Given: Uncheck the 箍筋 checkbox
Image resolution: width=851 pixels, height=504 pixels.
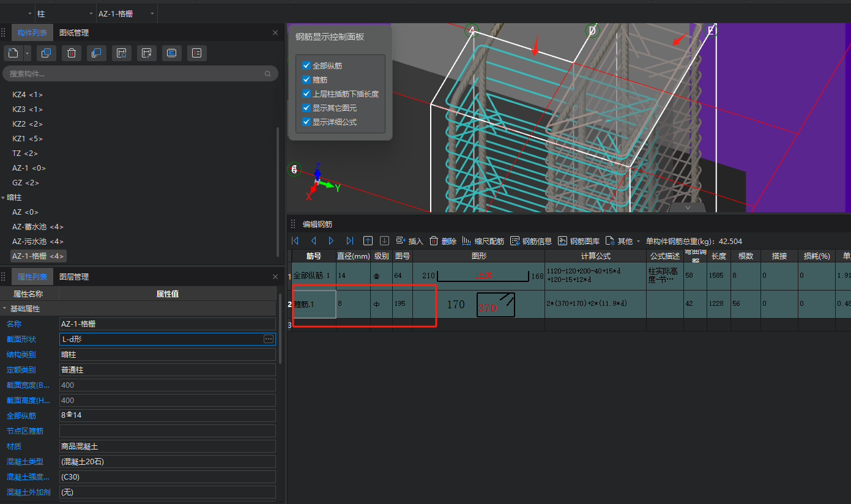Looking at the screenshot, I should point(307,80).
